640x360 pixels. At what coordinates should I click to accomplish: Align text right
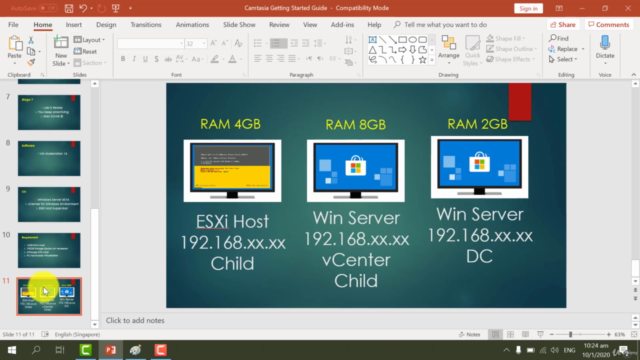(280, 59)
